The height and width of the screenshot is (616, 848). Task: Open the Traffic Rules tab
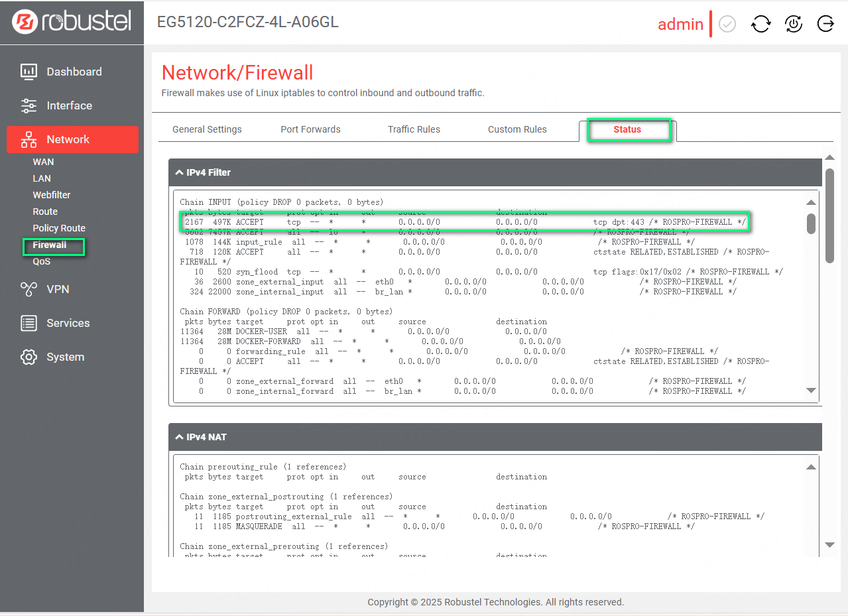pos(414,129)
